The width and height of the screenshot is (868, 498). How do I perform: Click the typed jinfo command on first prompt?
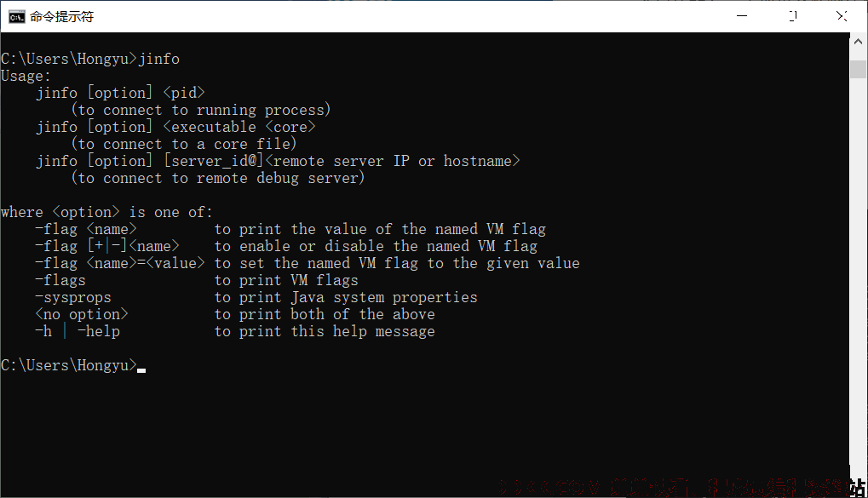tap(159, 59)
